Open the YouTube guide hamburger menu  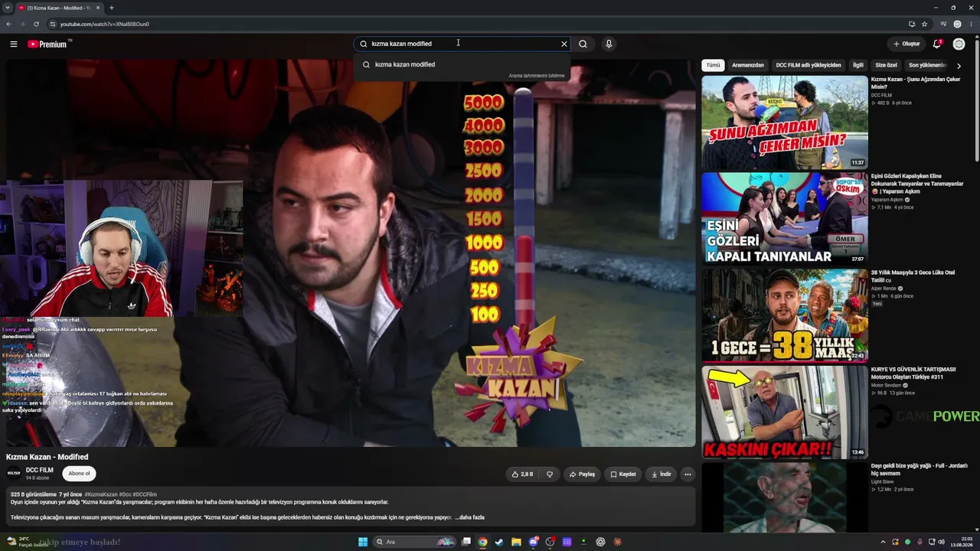13,44
